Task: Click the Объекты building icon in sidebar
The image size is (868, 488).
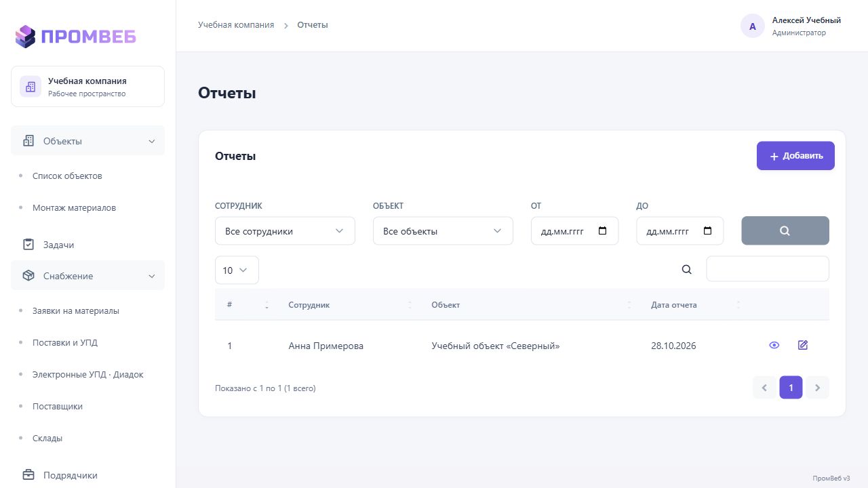Action: point(28,141)
